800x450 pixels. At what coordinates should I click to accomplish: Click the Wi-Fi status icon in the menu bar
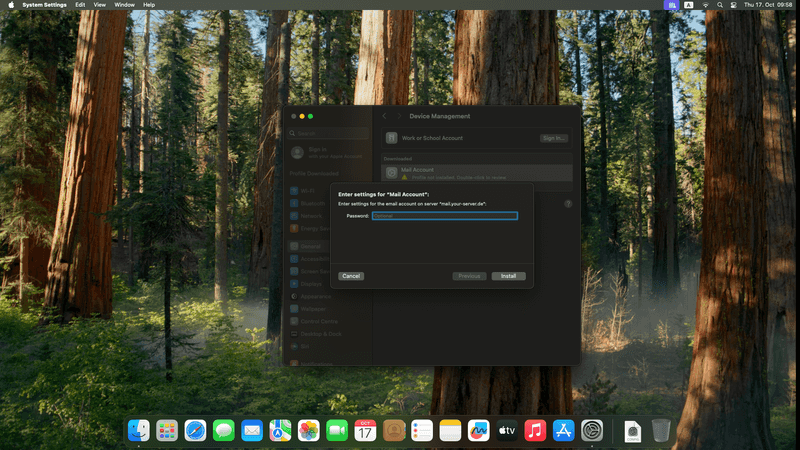(x=705, y=5)
